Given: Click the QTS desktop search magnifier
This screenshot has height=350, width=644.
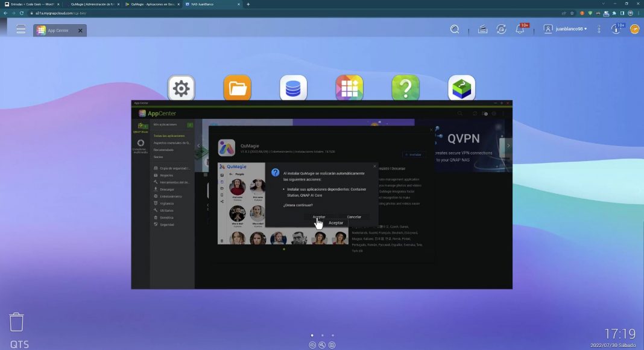Looking at the screenshot, I should [455, 29].
